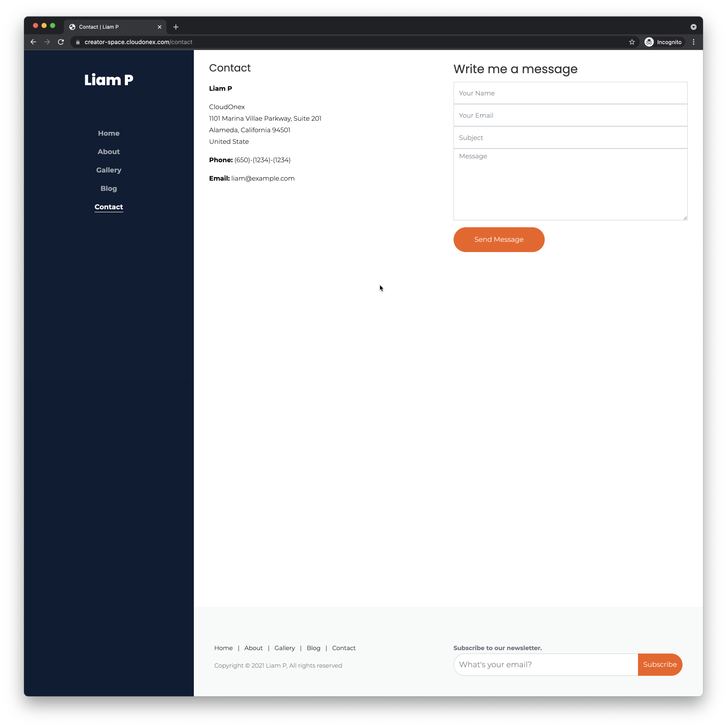The image size is (727, 728).
Task: Navigate to Gallery in the sidebar
Action: (x=108, y=170)
